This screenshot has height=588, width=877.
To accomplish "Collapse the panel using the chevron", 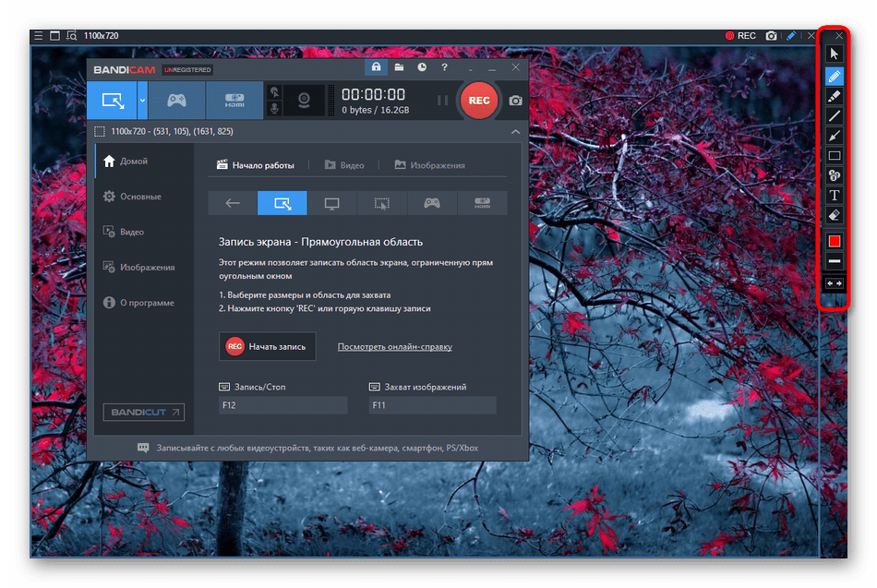I will click(515, 132).
